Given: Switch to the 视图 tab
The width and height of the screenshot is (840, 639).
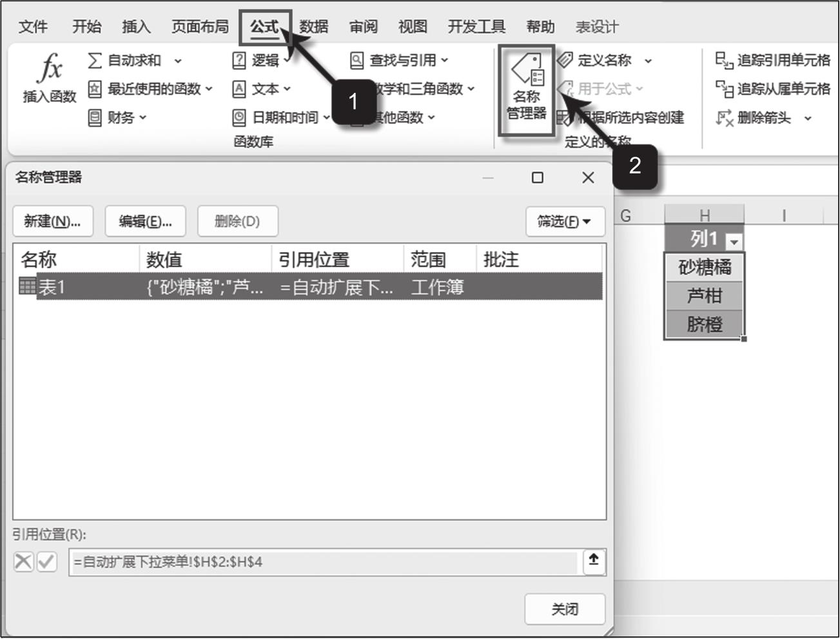Looking at the screenshot, I should 413,26.
